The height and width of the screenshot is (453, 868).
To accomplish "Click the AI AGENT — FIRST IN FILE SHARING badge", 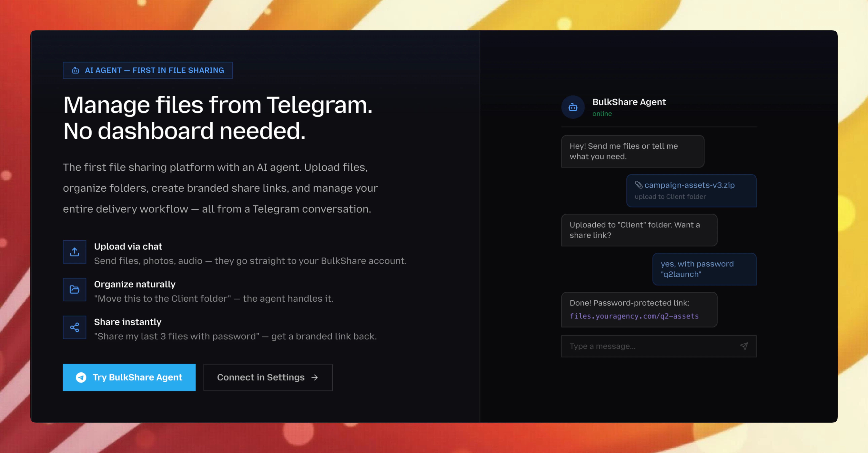I will [x=148, y=70].
